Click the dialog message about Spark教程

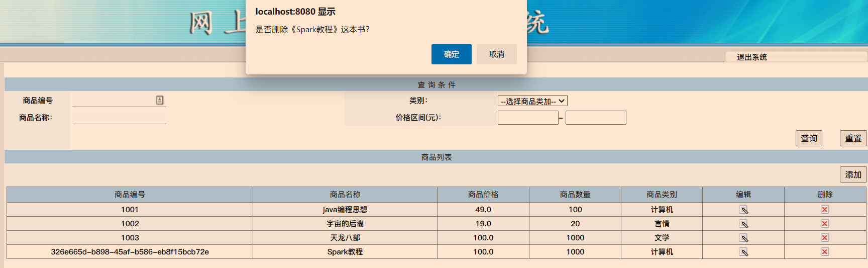pos(312,30)
